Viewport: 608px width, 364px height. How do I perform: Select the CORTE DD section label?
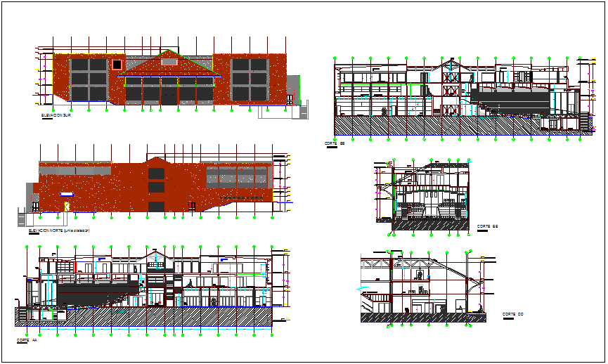pyautogui.click(x=512, y=314)
